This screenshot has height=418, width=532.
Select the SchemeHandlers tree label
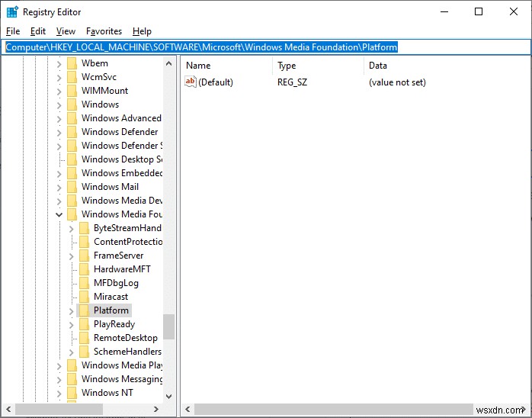[127, 352]
